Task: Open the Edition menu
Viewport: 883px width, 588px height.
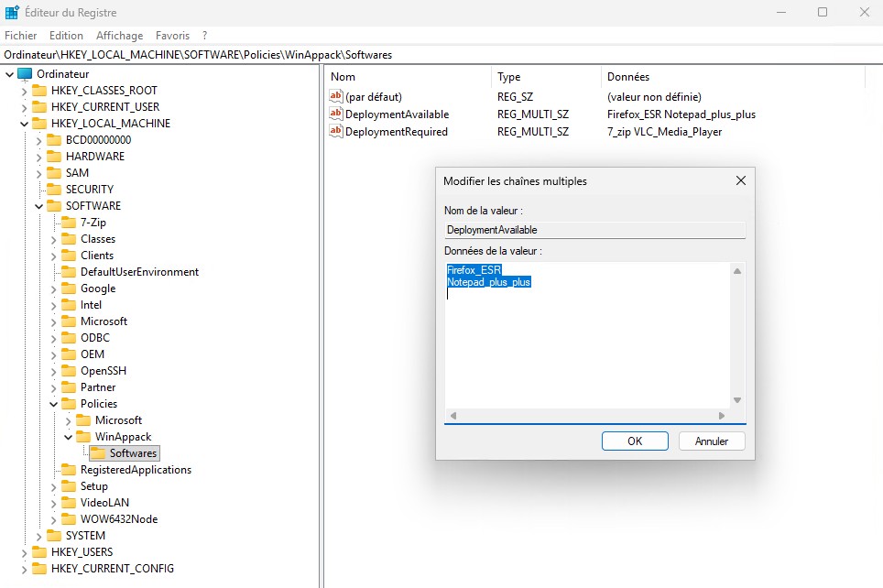Action: [x=66, y=36]
